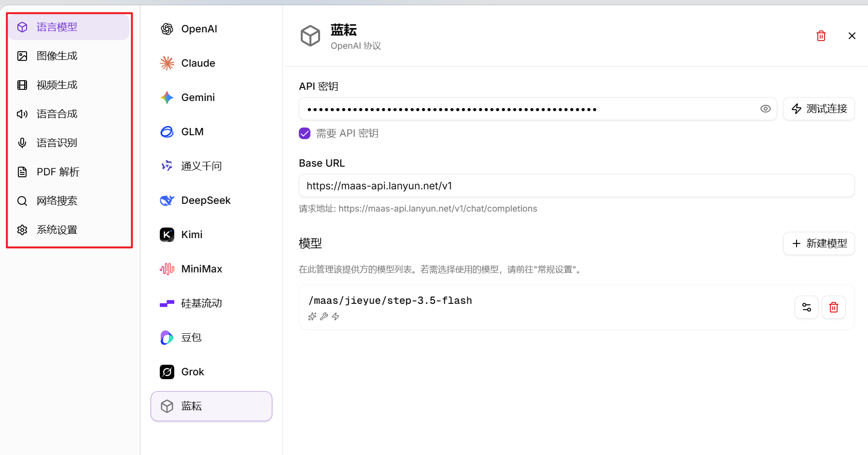Open the 硅基流动 provider entry
Screen dimensions: 868x455
(201, 303)
